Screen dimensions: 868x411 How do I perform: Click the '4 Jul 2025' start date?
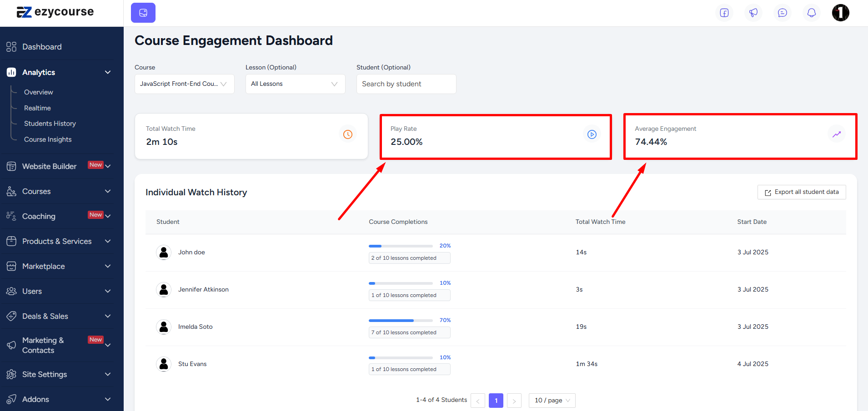point(753,364)
